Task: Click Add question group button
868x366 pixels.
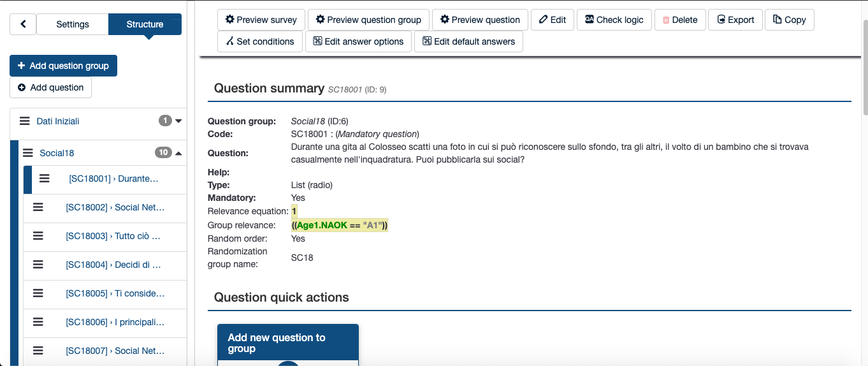Action: pyautogui.click(x=63, y=66)
